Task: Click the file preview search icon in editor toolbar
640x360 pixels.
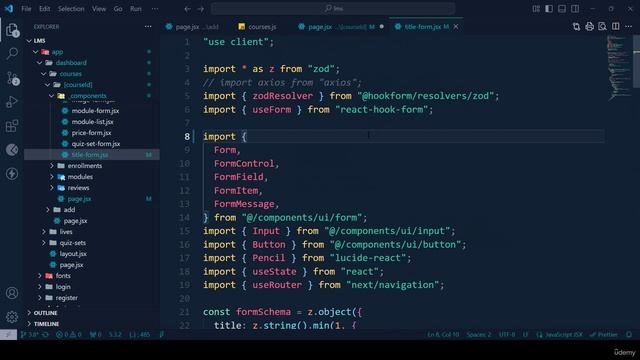Action: (602, 27)
